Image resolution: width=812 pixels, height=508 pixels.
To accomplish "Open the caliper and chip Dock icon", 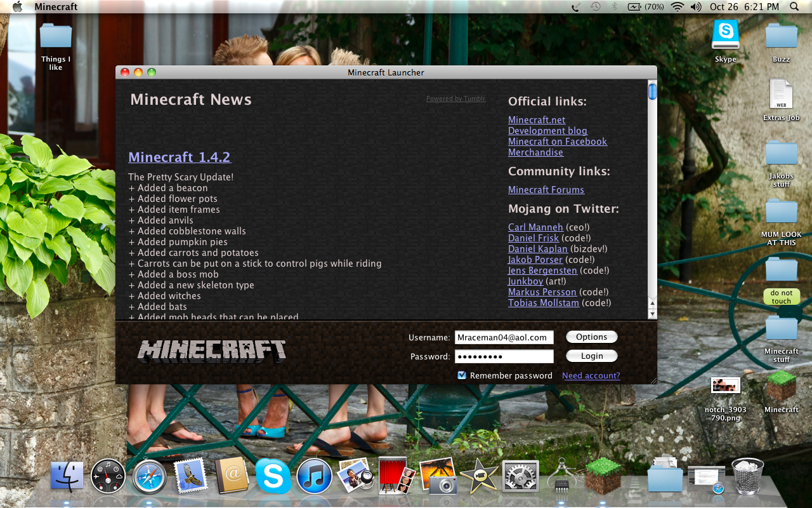I will click(561, 476).
